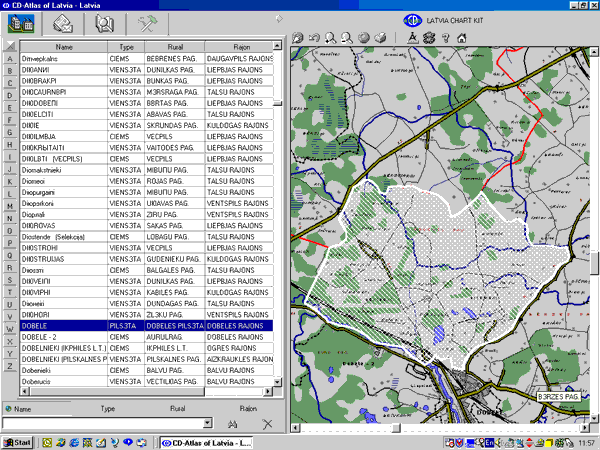The width and height of the screenshot is (600, 450).
Task: Sort by the Name column header
Action: 64,47
